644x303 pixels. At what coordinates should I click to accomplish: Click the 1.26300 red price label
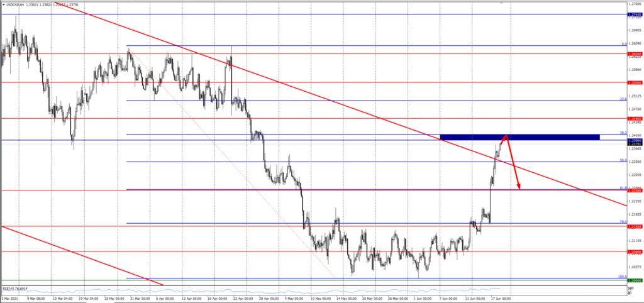coord(634,54)
